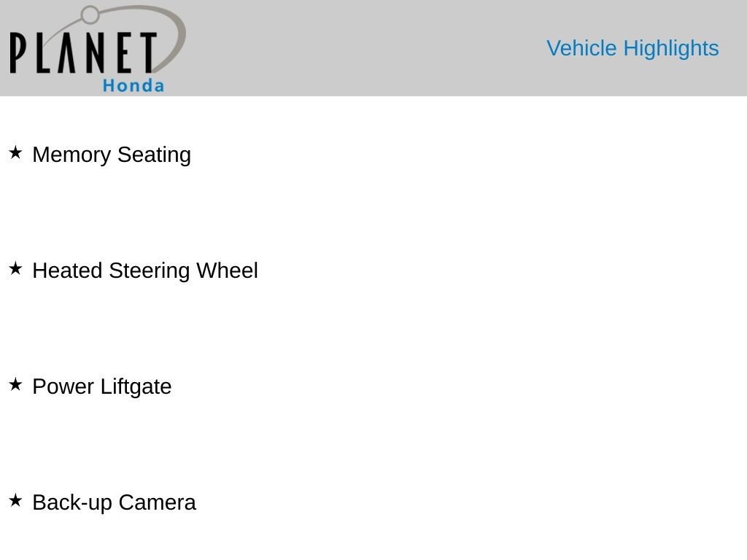Click the star bullet beside Memory Seating
This screenshot has height=560, width=747.
click(x=15, y=153)
